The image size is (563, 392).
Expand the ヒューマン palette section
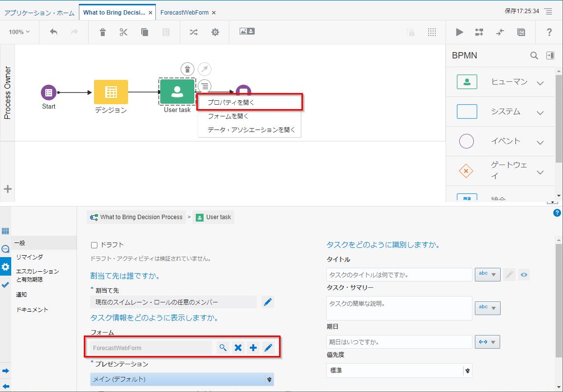click(540, 83)
